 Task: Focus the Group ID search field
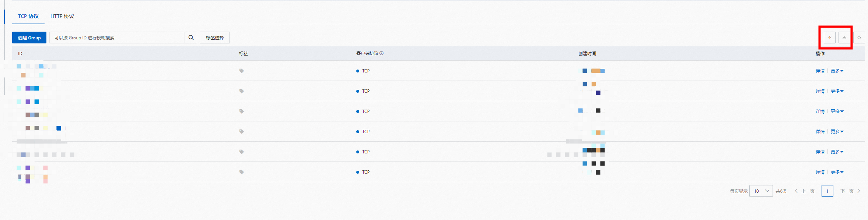coord(117,38)
